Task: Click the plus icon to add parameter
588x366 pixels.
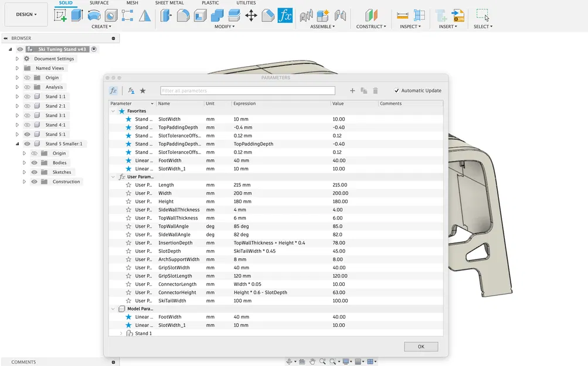Action: click(352, 91)
